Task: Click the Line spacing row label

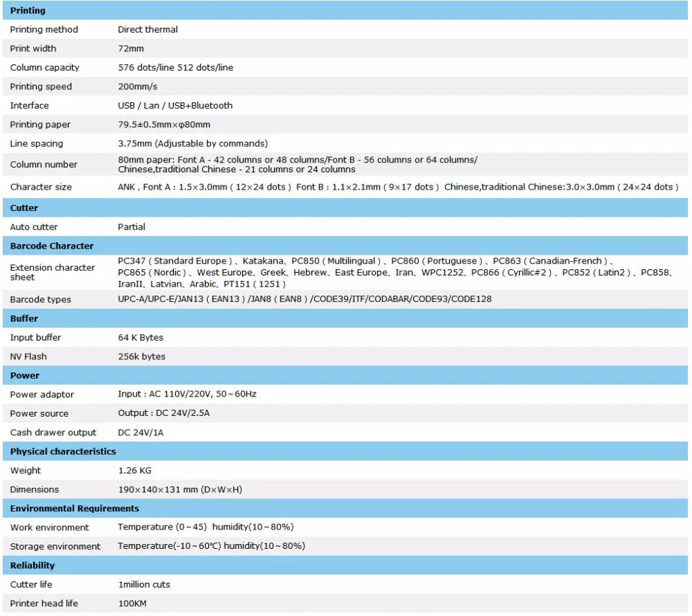Action: [36, 143]
